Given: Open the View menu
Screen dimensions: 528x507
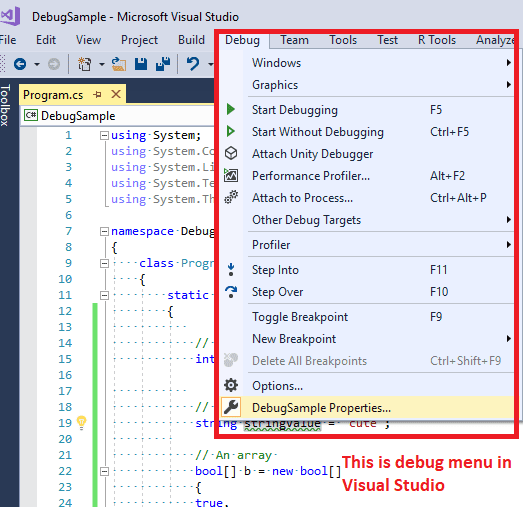Looking at the screenshot, I should click(x=88, y=40).
